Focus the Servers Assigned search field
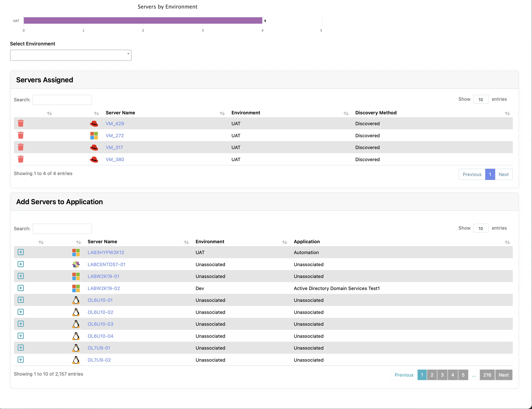The width and height of the screenshot is (532, 409). tap(62, 100)
